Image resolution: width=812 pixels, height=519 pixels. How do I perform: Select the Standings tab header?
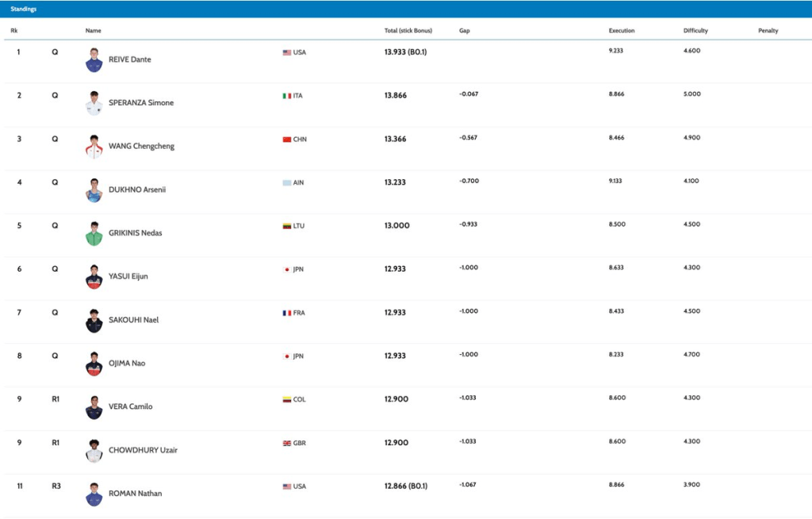(23, 9)
